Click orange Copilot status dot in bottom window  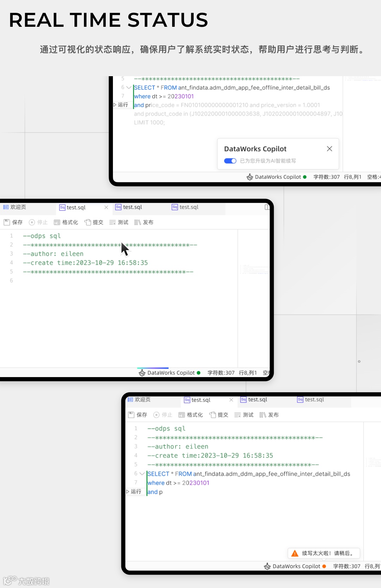click(324, 566)
